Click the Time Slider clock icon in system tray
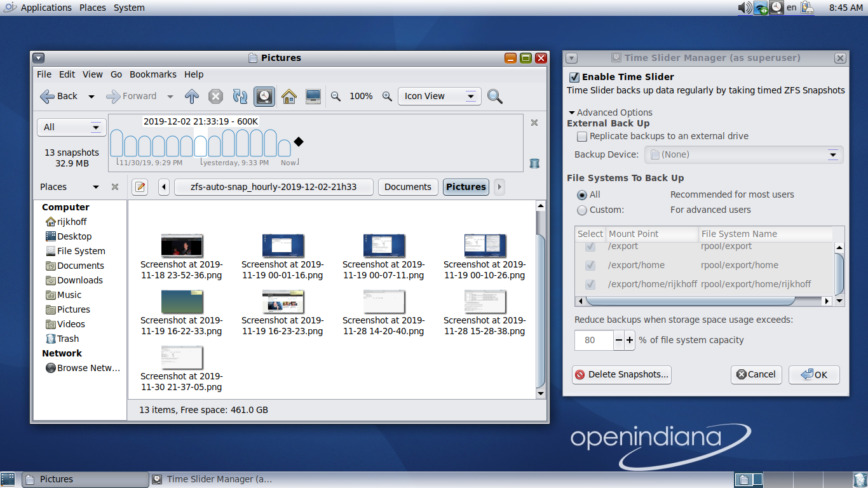Viewport: 868px width, 488px height. [776, 8]
